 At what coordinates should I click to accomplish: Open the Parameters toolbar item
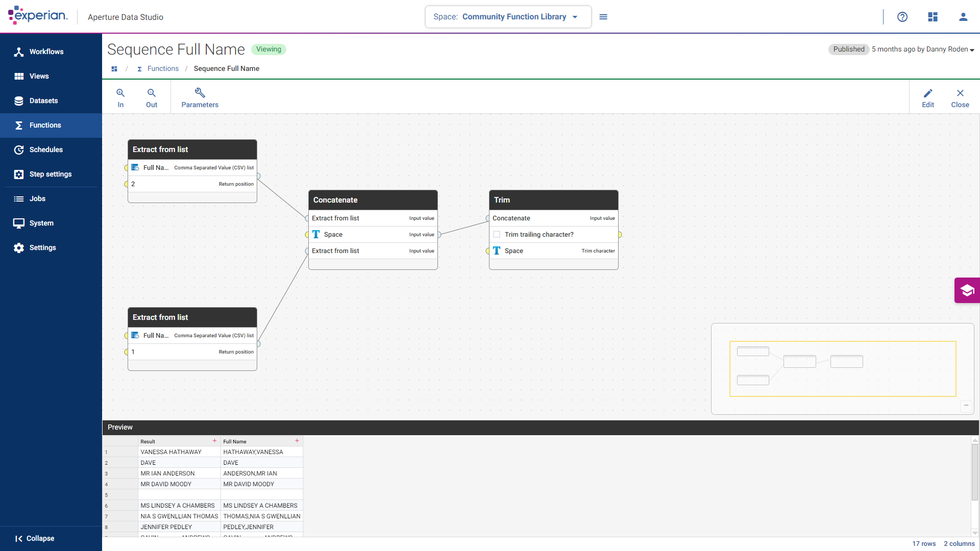coord(200,97)
